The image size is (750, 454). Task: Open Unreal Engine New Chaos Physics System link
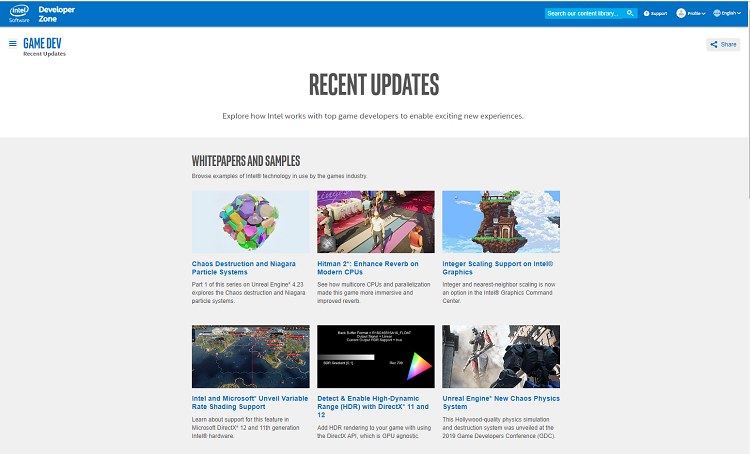click(501, 402)
